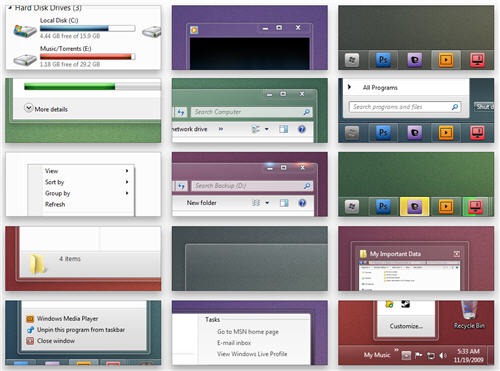
Task: Open the My Important Data thumbnail preview
Action: (410, 275)
